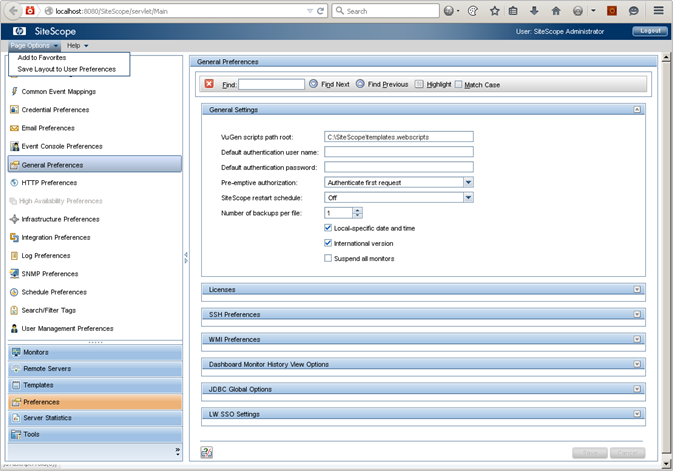This screenshot has width=673, height=471.
Task: Reload the page with the refresh icon
Action: (x=320, y=11)
